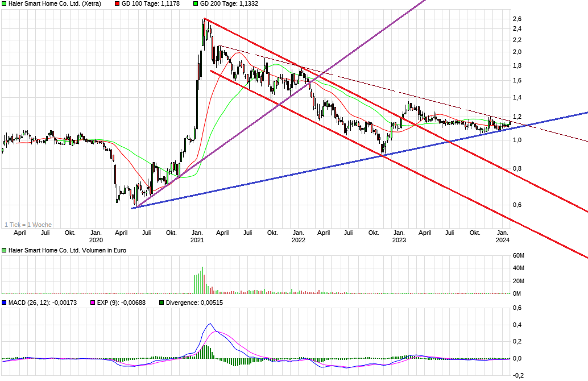Click the green Haier Smart Home legend swatch
Image resolution: width=588 pixels, height=381 pixels.
tap(4, 4)
